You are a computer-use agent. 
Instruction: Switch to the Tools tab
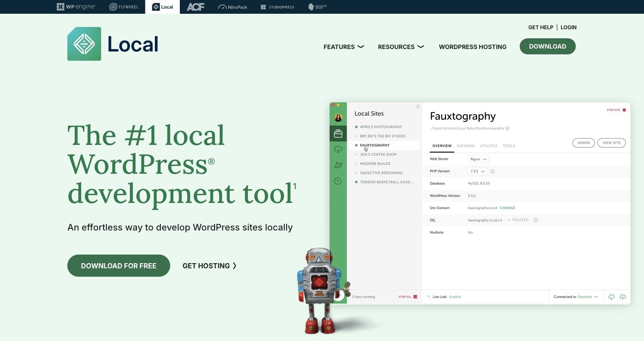tap(509, 146)
